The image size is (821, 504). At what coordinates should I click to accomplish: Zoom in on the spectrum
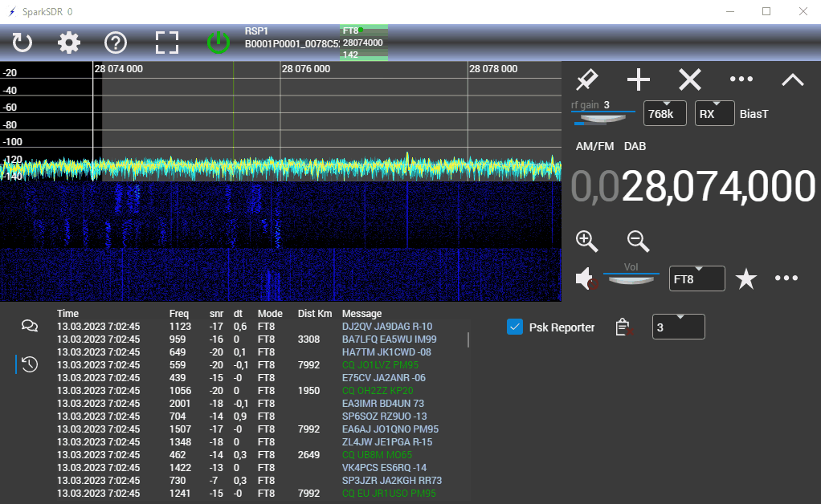587,241
